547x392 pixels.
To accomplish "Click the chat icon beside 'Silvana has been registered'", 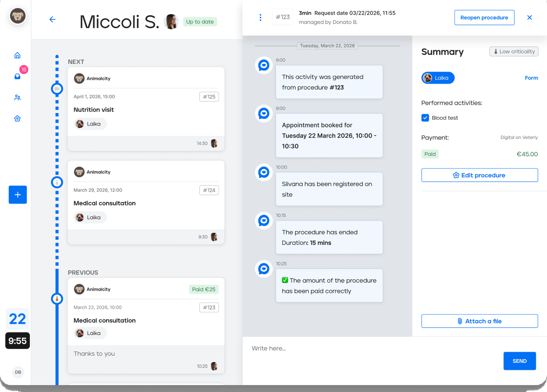I will point(264,172).
